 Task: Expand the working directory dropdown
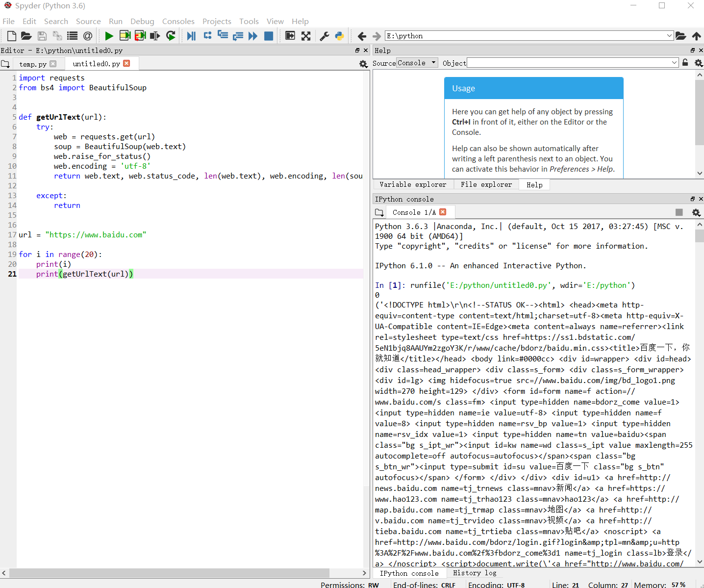click(670, 36)
